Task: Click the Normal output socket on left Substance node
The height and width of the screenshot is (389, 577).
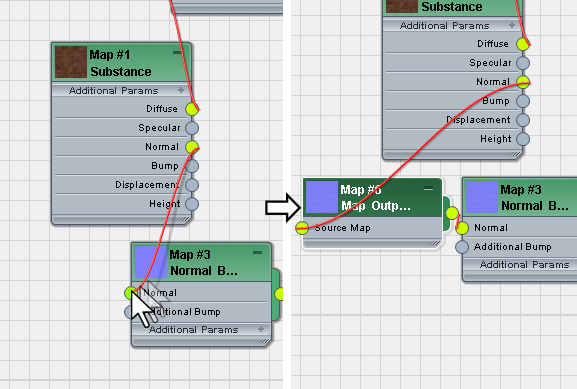Action: pos(192,147)
